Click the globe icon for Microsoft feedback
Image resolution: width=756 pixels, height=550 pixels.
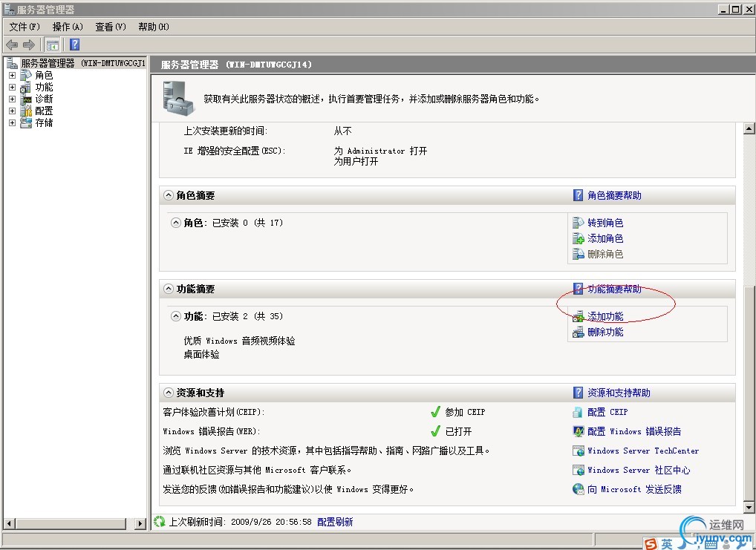point(578,489)
